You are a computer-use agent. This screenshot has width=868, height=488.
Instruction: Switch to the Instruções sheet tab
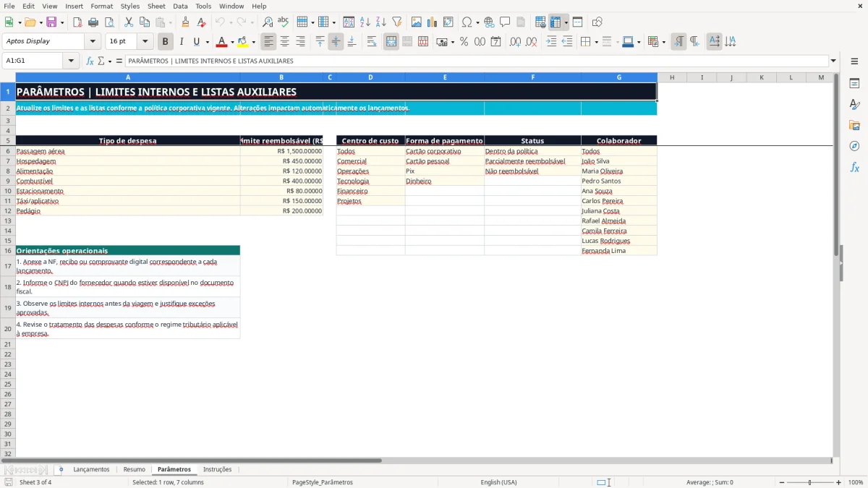[x=217, y=469]
